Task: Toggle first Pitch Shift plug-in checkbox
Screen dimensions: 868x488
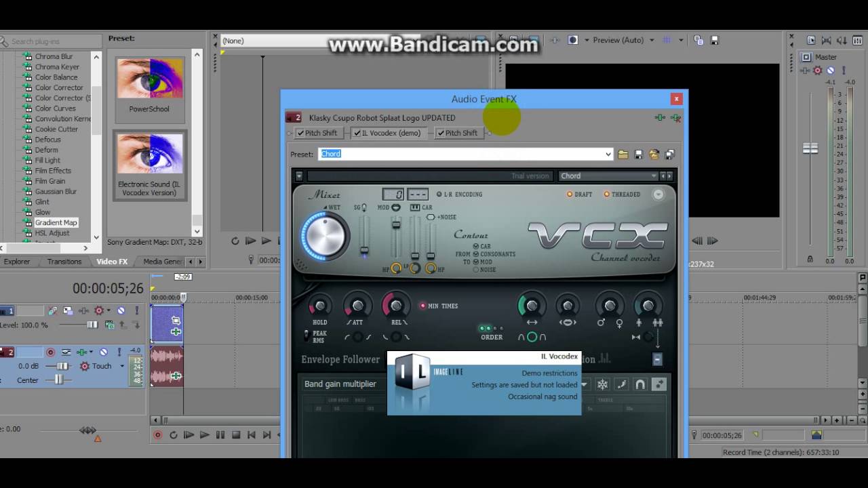Action: tap(300, 134)
